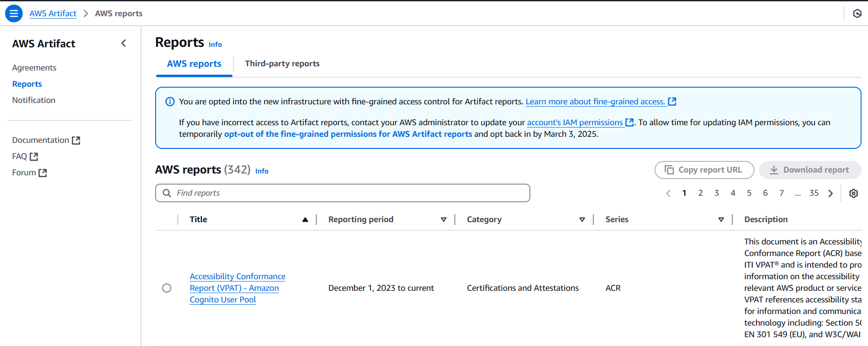Sort by Title using ascending arrow
Viewport: 868px width, 346px height.
click(x=305, y=219)
